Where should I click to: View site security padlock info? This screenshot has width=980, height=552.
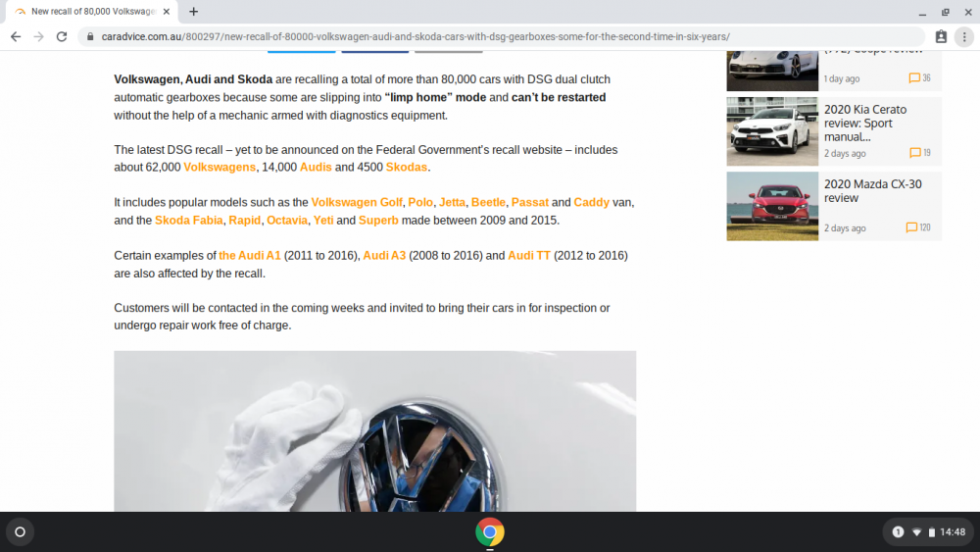[x=90, y=37]
